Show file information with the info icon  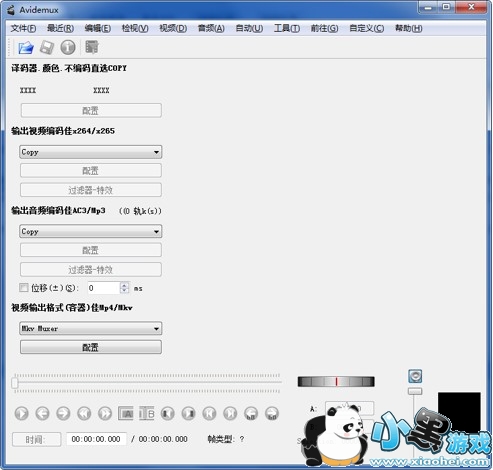point(68,47)
